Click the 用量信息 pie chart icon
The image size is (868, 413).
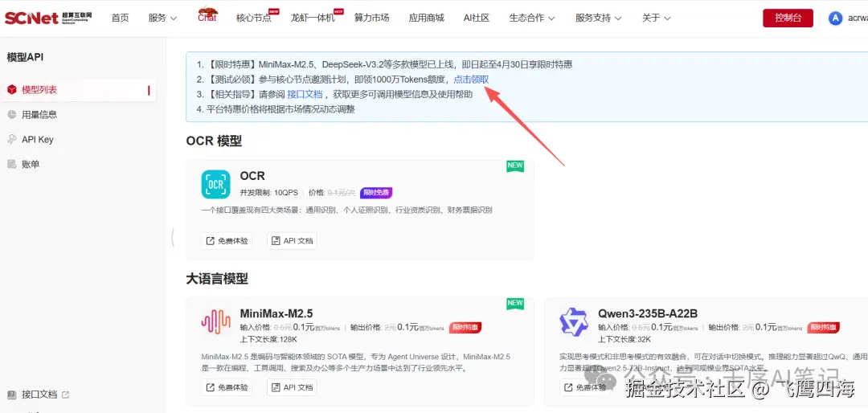[x=11, y=115]
